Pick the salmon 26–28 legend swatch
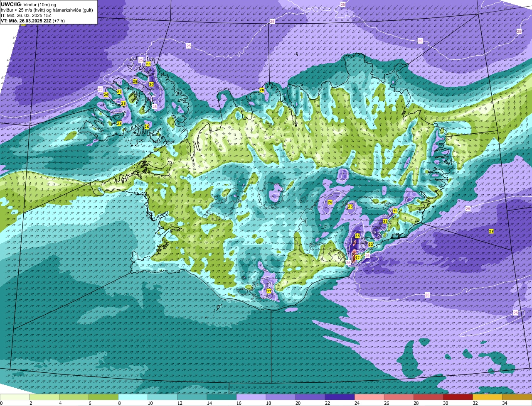The width and height of the screenshot is (532, 406). pyautogui.click(x=399, y=397)
